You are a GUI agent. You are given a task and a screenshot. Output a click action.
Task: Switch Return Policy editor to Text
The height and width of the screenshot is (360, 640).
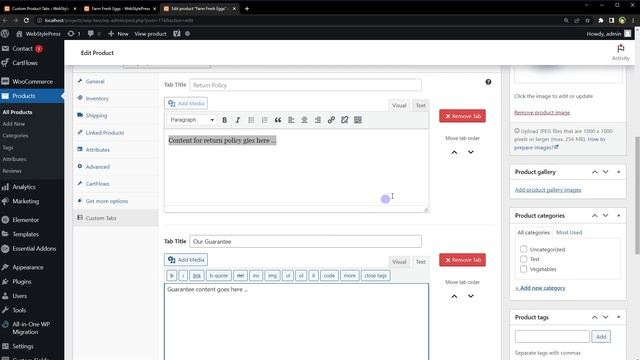[x=420, y=105]
